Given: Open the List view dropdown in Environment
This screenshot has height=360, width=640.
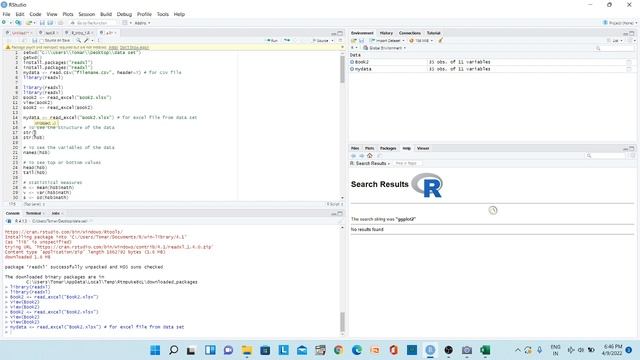Looking at the screenshot, I should tap(615, 40).
